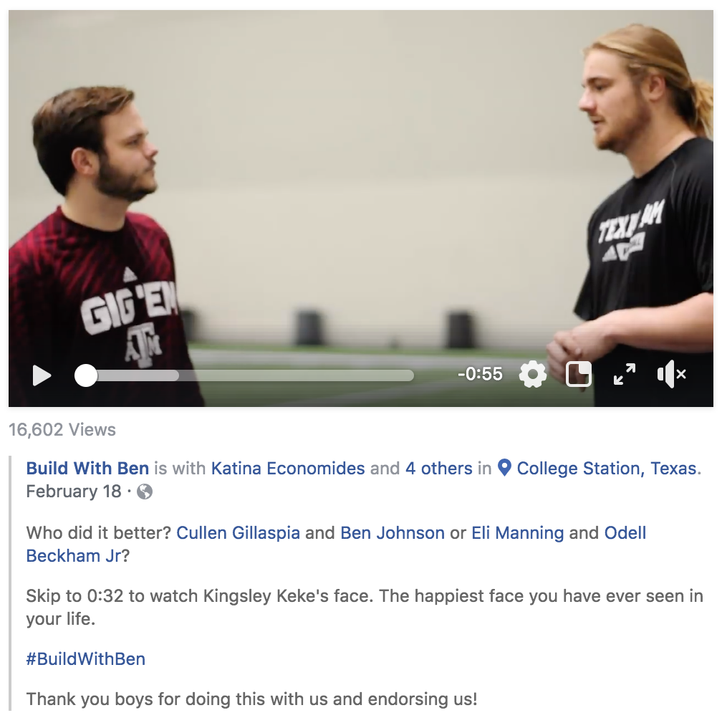Unmute the video sound
This screenshot has height=728, width=722.
click(671, 374)
